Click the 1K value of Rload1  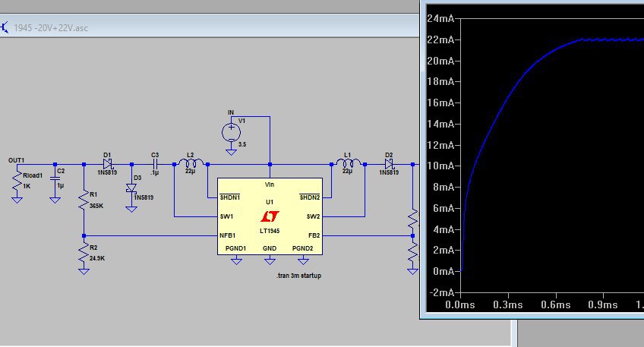point(27,187)
